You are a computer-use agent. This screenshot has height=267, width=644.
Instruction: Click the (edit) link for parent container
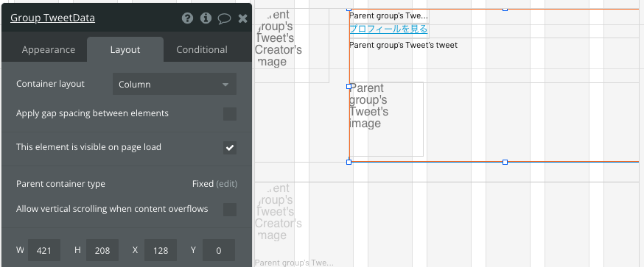pyautogui.click(x=227, y=184)
